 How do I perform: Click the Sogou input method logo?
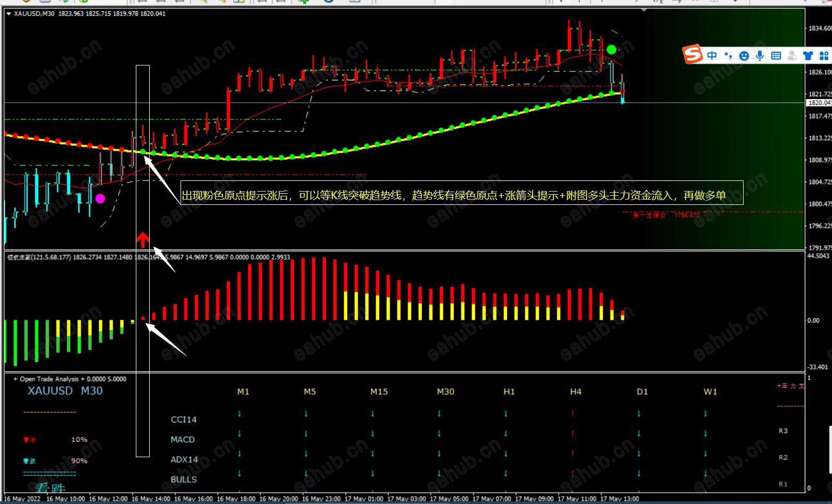[x=693, y=55]
